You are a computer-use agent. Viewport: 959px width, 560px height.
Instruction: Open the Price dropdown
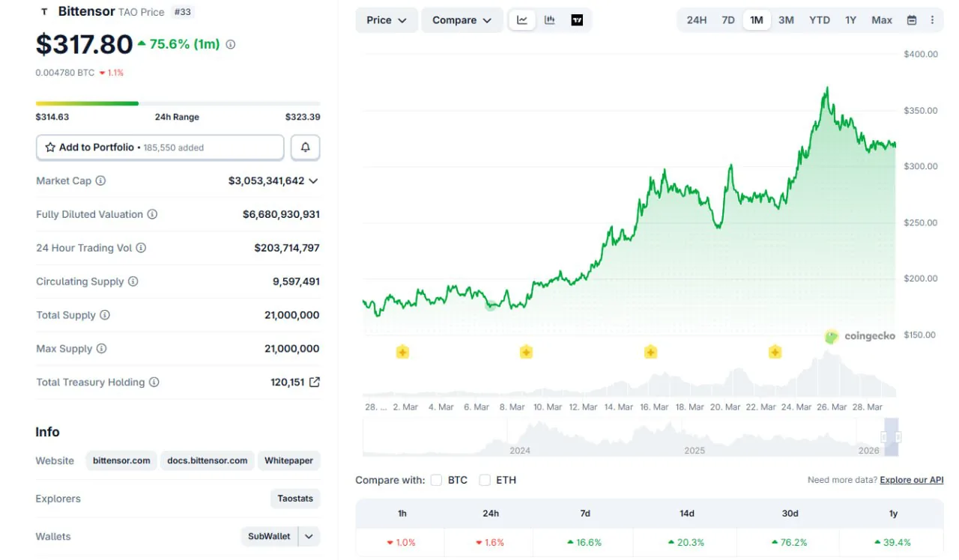[x=386, y=20]
